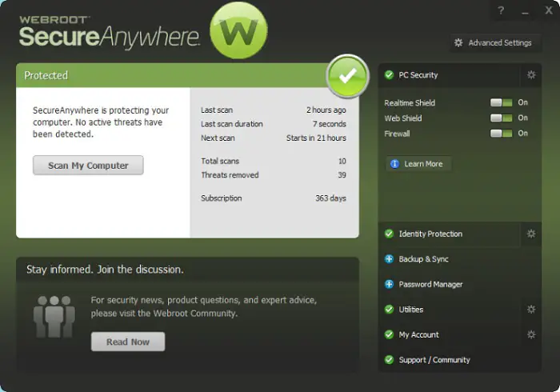Click Identity Protection green check icon

click(389, 234)
